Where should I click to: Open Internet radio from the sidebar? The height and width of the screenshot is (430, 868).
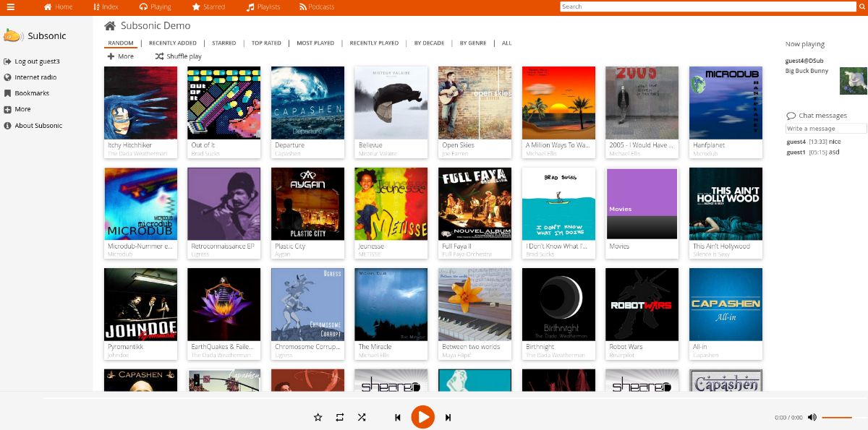pos(35,77)
